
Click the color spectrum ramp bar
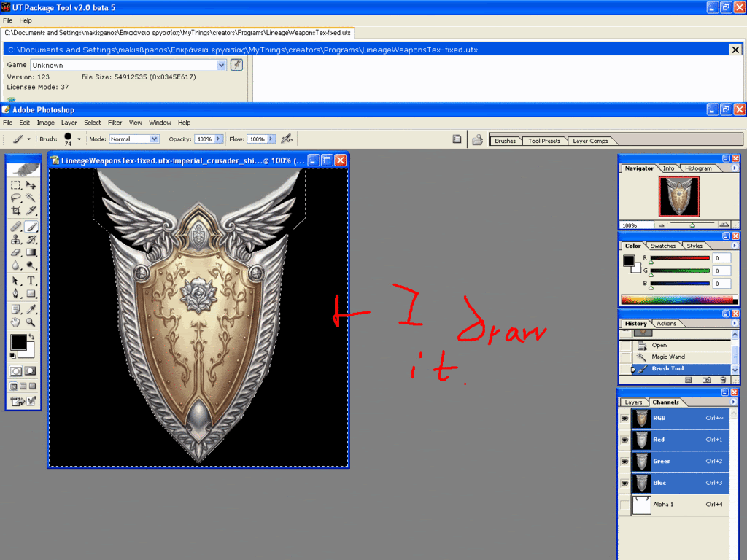tap(676, 300)
